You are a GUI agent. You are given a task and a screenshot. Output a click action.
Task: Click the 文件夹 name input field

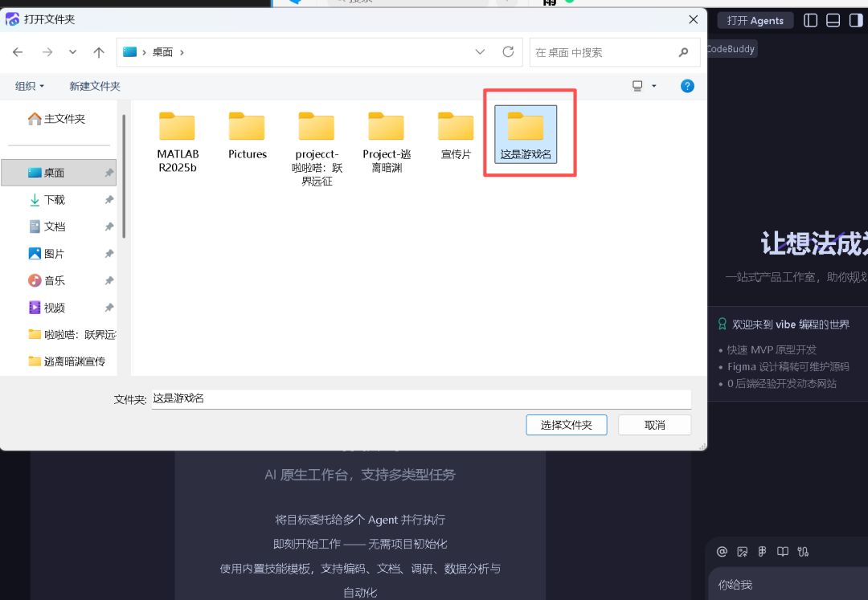pyautogui.click(x=421, y=398)
